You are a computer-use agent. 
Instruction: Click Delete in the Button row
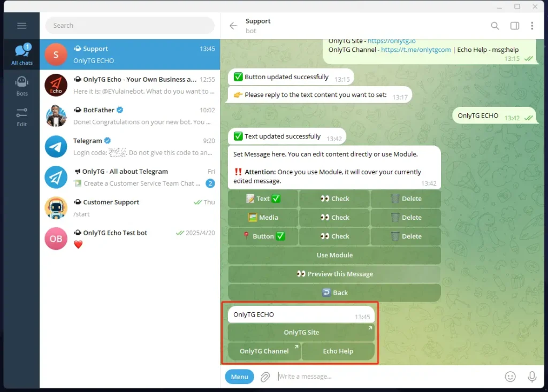click(x=406, y=236)
